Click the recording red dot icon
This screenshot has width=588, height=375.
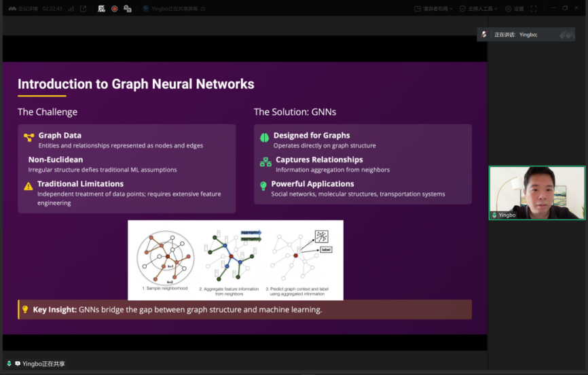click(x=114, y=9)
